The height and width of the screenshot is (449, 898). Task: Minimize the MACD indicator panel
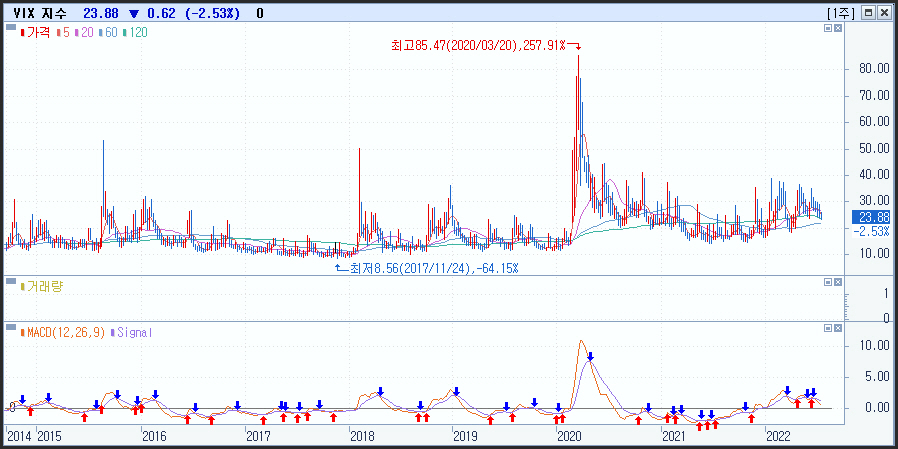coord(828,328)
